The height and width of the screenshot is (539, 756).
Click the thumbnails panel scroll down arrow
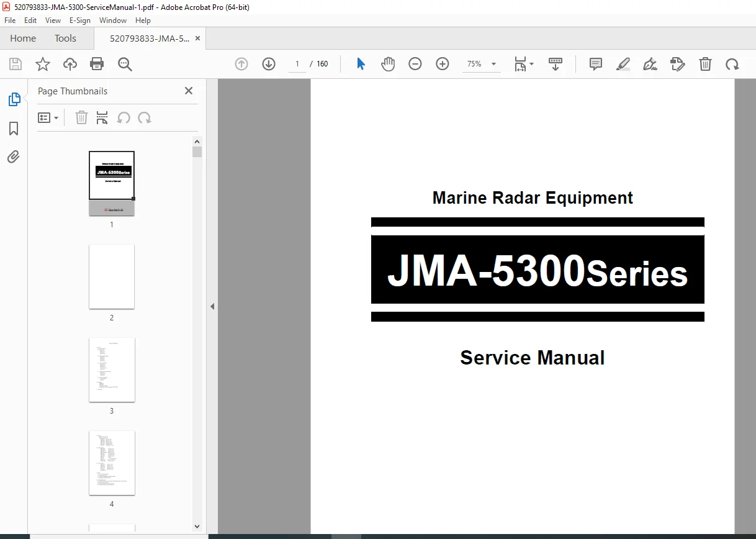point(197,526)
